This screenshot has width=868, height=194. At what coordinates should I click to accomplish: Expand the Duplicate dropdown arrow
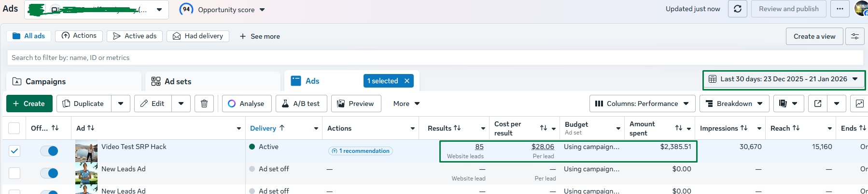[121, 104]
